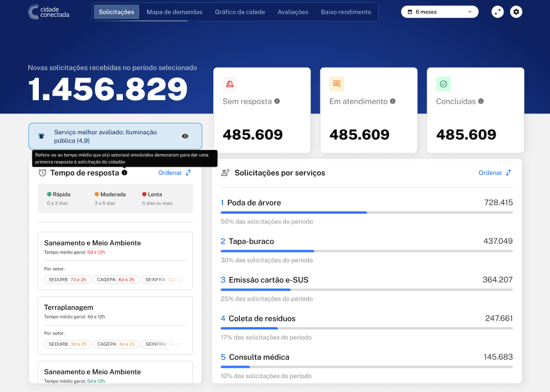This screenshot has width=550, height=392.
Task: Click the Poda de árvore service row
Action: coord(366,211)
